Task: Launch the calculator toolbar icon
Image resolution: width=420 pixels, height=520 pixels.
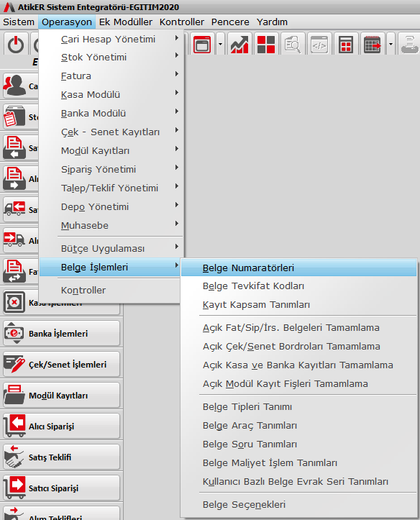Action: [346, 44]
